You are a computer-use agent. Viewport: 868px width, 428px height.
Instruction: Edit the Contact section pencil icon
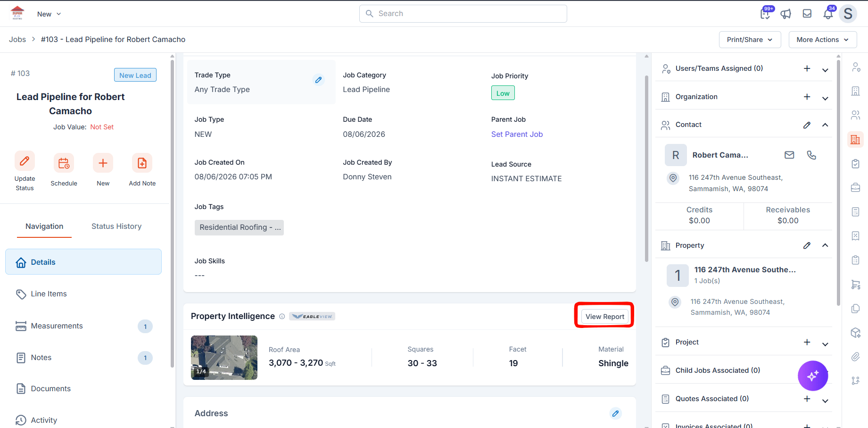tap(807, 125)
